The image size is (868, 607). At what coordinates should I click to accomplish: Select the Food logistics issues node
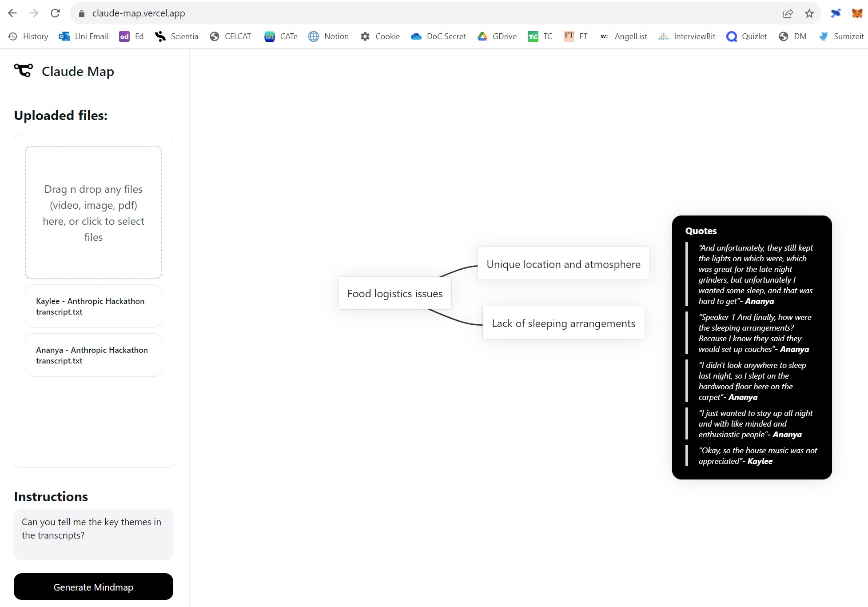394,293
